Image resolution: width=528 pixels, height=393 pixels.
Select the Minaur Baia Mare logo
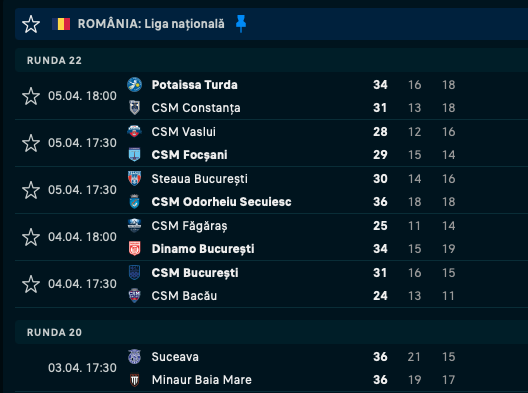(x=134, y=380)
